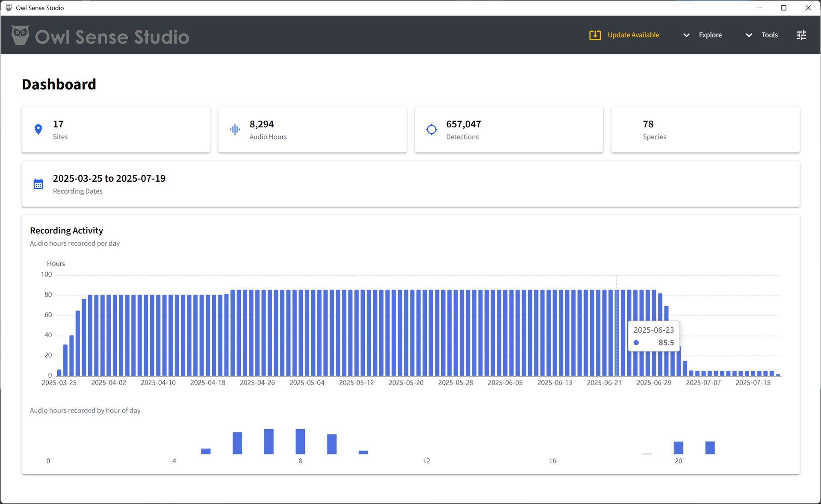Click the Update Available link
Image resolution: width=821 pixels, height=504 pixels.
click(633, 35)
